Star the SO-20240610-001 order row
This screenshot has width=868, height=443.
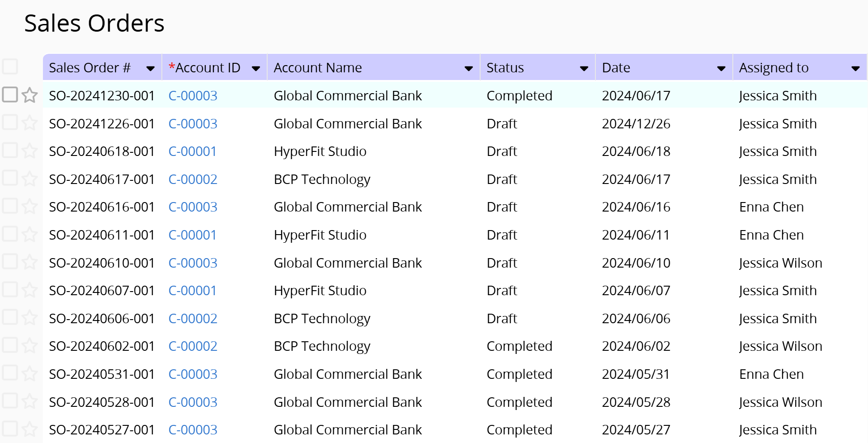coord(30,262)
